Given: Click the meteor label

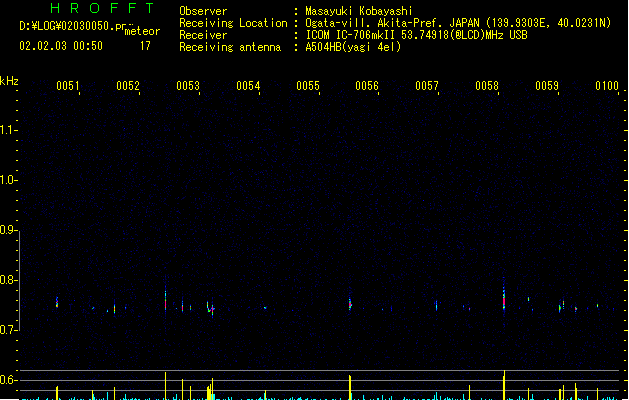Looking at the screenshot, I should (x=142, y=31).
